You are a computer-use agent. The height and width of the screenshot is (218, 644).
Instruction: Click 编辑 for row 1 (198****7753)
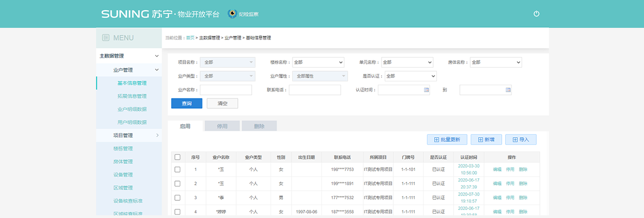(x=497, y=169)
